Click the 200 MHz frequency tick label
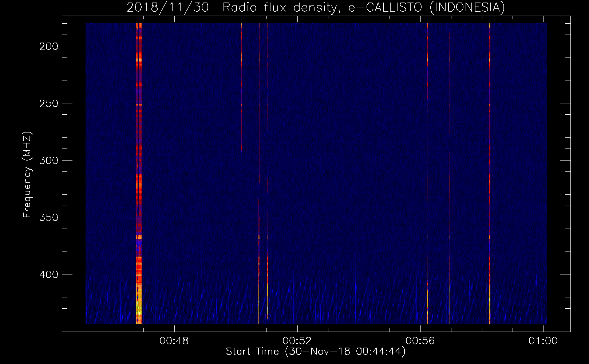 [x=49, y=46]
